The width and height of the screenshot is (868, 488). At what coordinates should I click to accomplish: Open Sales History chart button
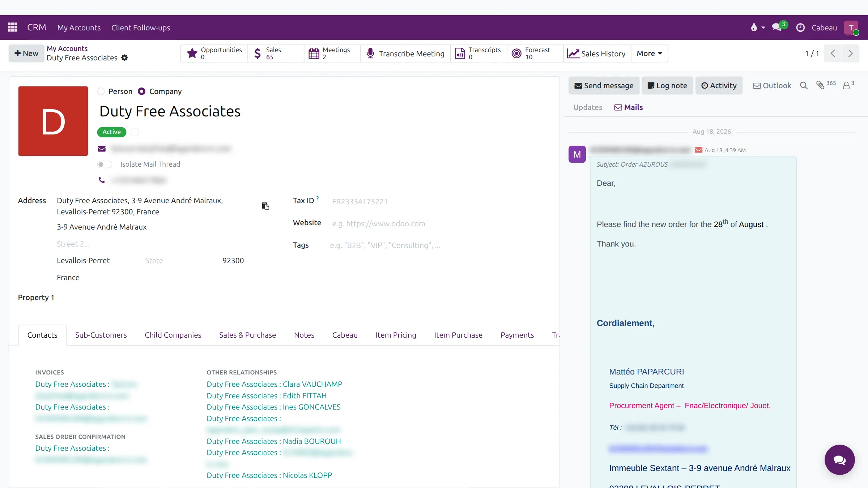[x=597, y=53]
